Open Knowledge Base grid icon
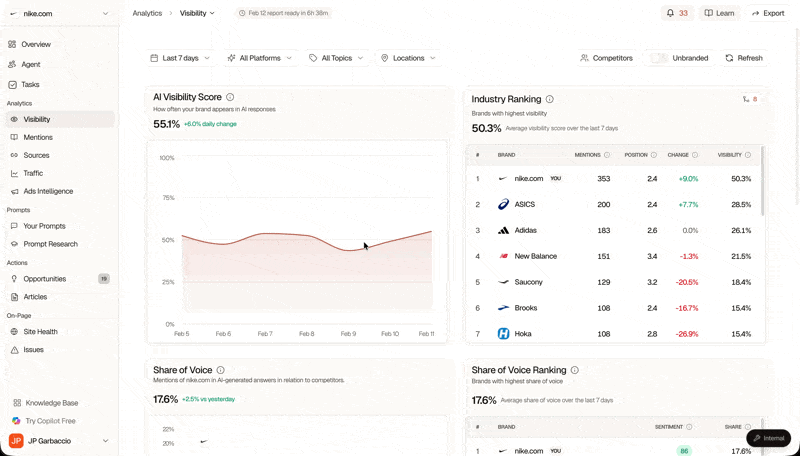 17,403
